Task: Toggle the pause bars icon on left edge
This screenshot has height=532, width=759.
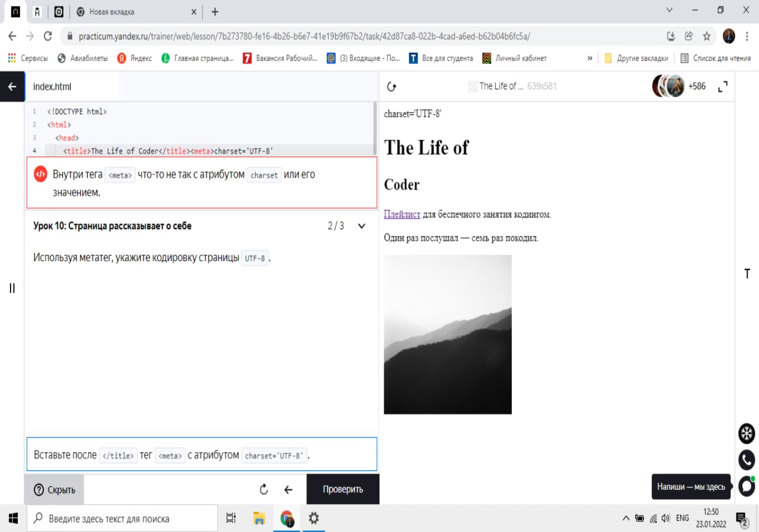Action: click(12, 289)
